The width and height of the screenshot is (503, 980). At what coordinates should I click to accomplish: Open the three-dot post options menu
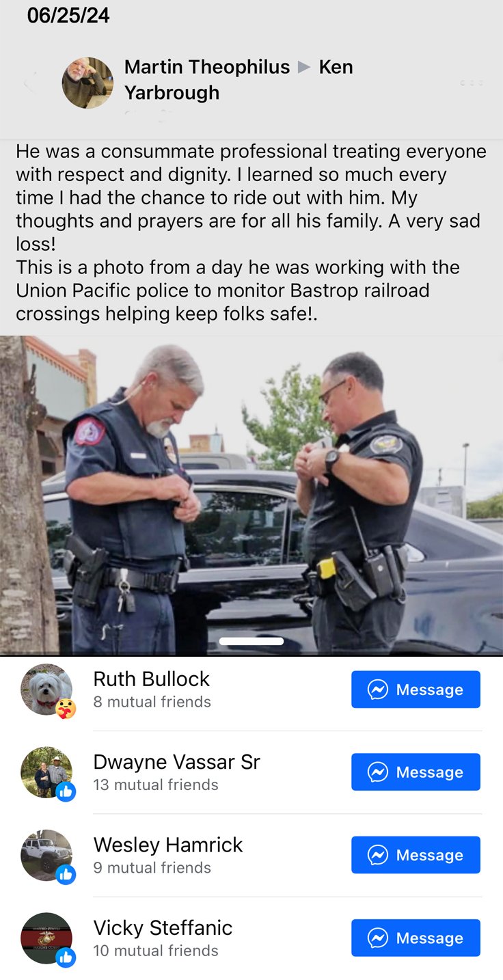472,83
